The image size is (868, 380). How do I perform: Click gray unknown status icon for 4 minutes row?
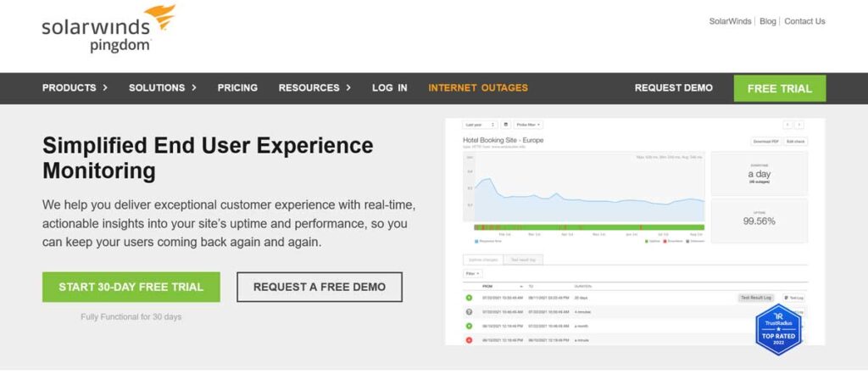point(470,312)
